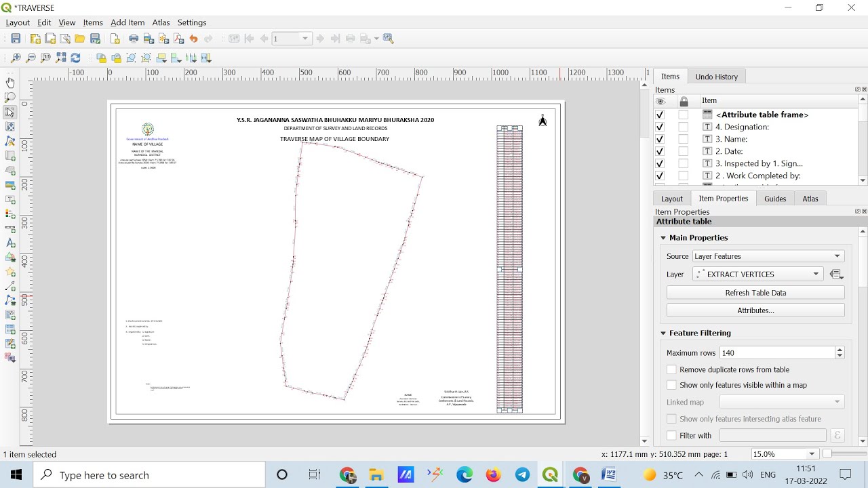Click the New Layout icon

35,39
